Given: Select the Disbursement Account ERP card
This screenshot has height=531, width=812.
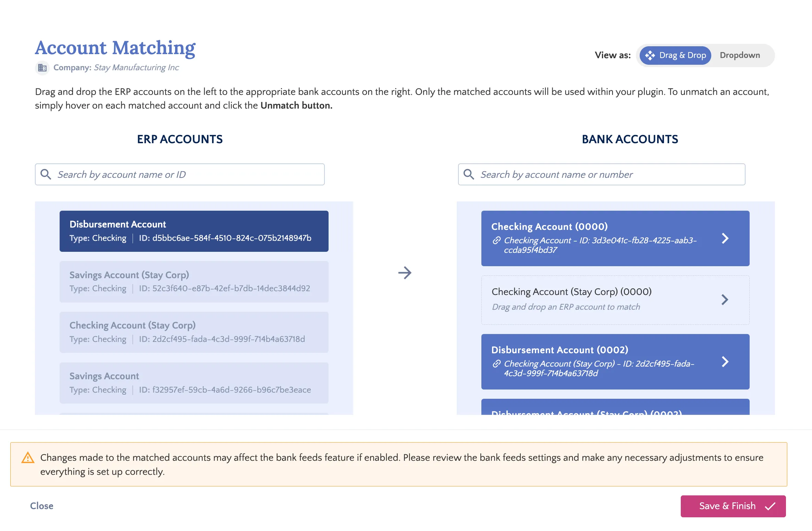Looking at the screenshot, I should tap(194, 231).
